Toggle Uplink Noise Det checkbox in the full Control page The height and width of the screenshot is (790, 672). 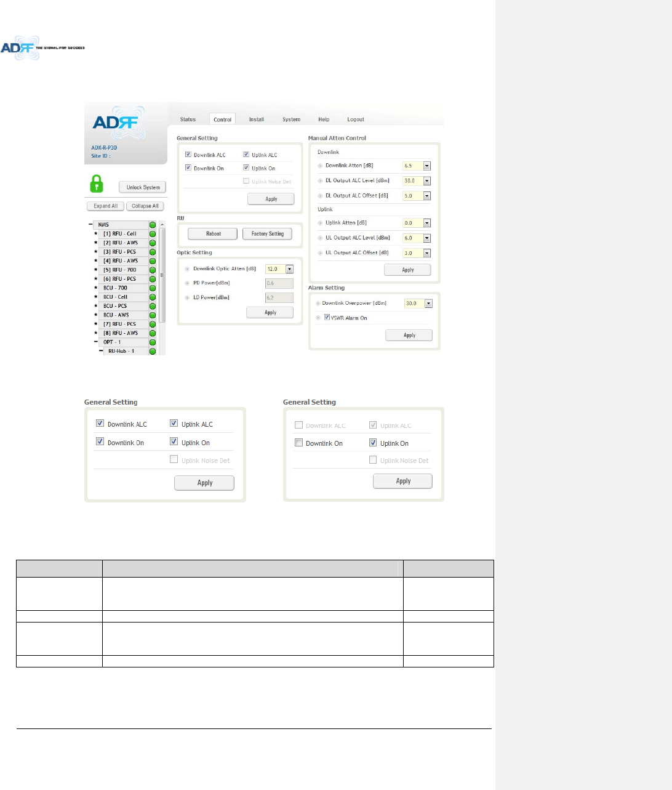(x=246, y=181)
